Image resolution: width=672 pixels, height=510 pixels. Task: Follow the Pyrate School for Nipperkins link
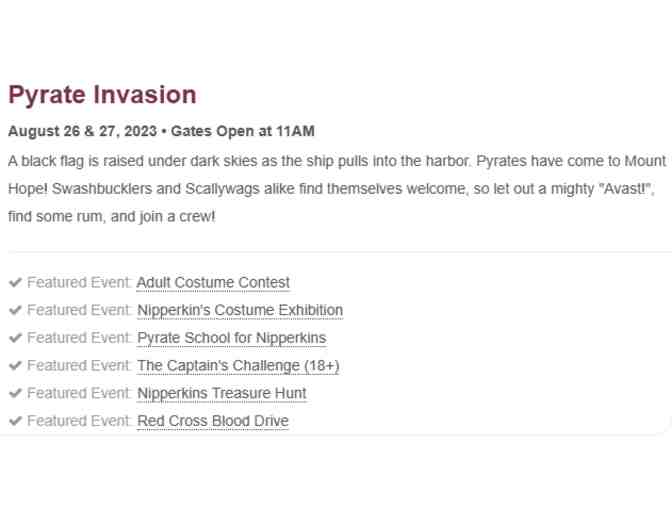[x=231, y=338]
